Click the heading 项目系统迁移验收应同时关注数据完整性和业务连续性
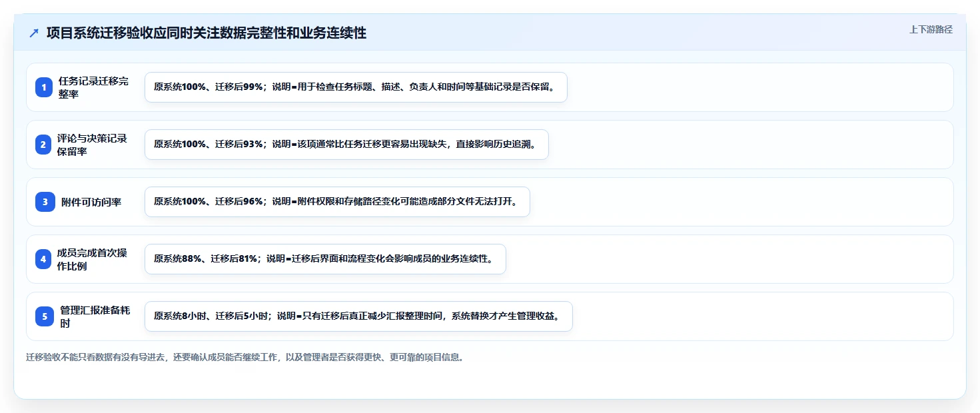The height and width of the screenshot is (413, 980). pos(207,33)
